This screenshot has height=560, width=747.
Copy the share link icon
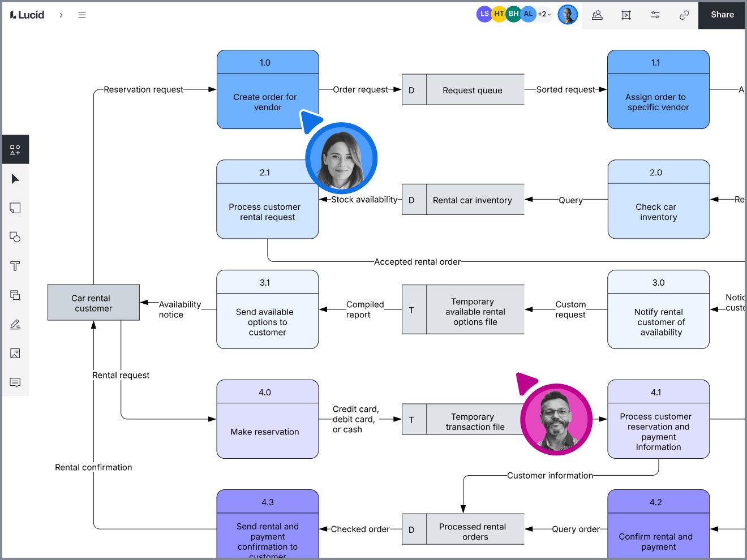[x=684, y=15]
